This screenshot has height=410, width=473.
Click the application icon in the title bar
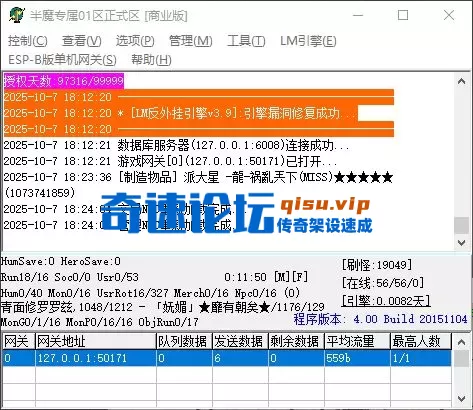click(x=17, y=15)
